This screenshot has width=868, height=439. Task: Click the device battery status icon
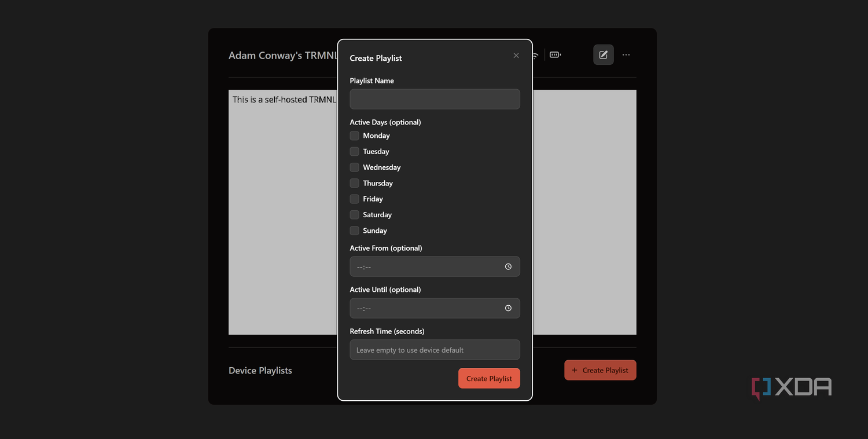[x=555, y=55]
